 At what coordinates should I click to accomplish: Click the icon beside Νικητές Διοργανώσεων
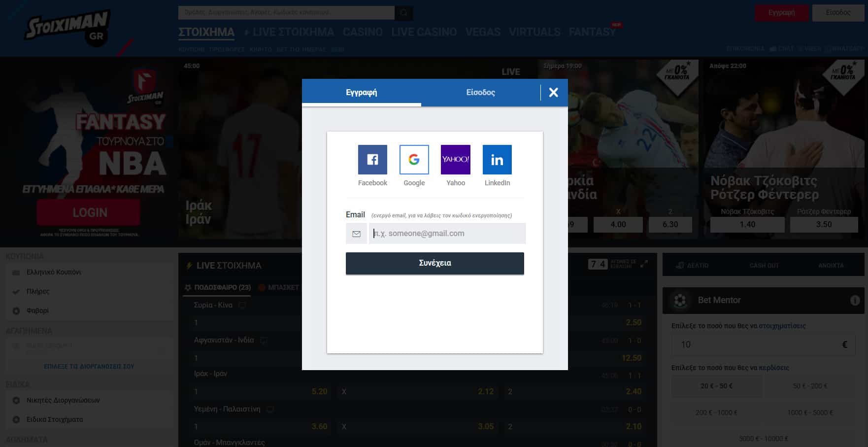[16, 401]
